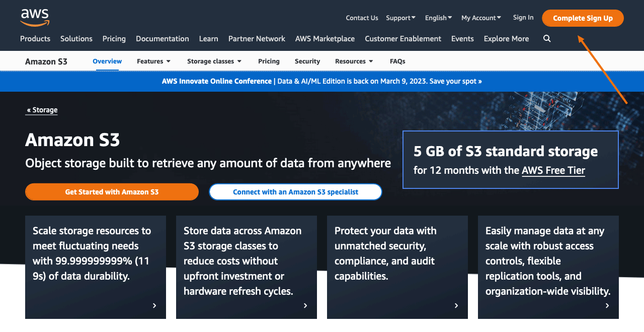Open the Products menu

[35, 38]
